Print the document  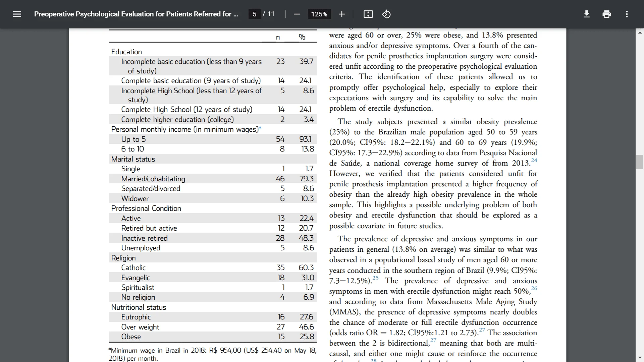pos(606,14)
